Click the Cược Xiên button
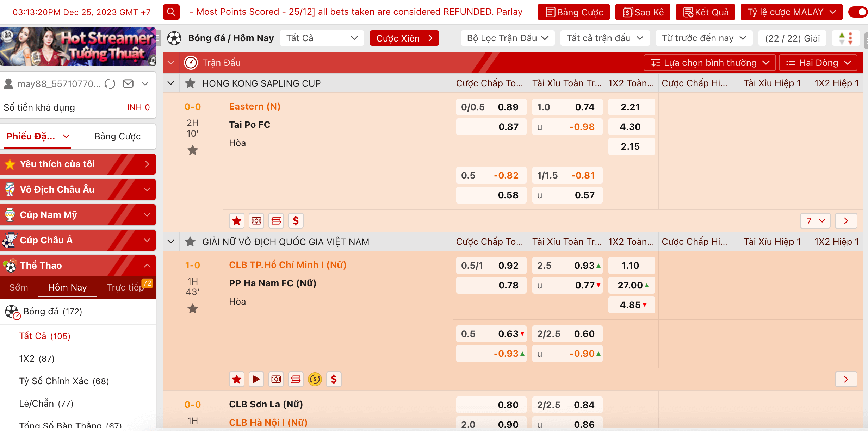This screenshot has height=431, width=868. (x=404, y=38)
